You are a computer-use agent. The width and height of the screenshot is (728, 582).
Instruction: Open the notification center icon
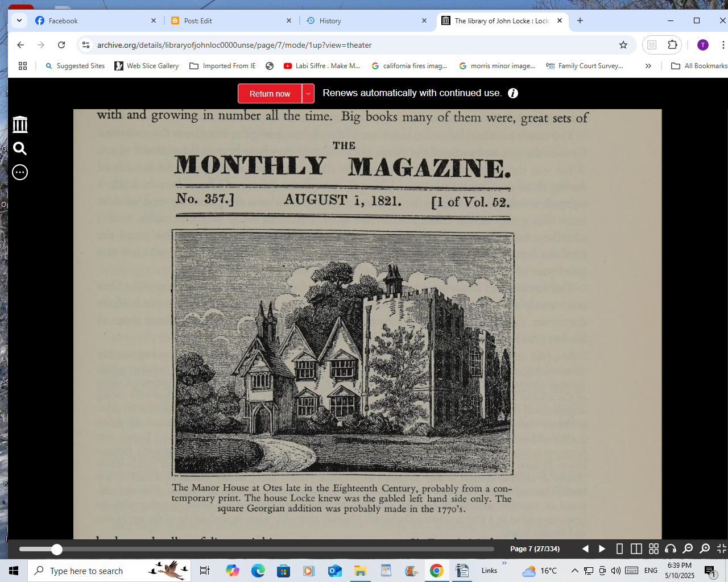click(x=710, y=571)
